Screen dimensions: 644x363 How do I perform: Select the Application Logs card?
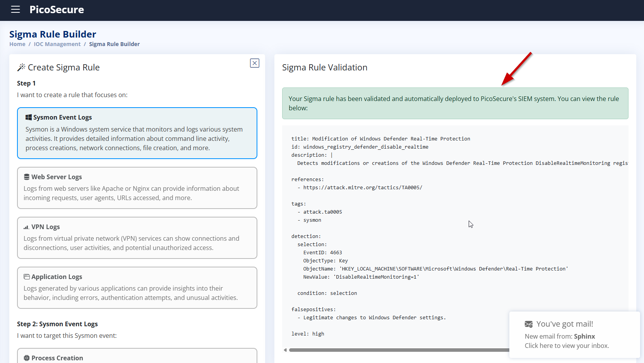pyautogui.click(x=137, y=288)
